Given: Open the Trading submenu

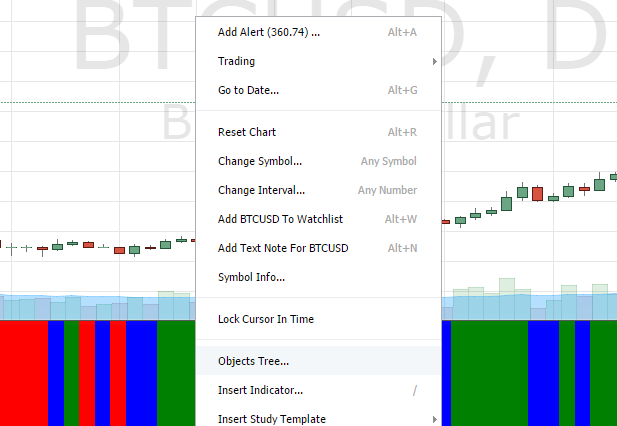Looking at the screenshot, I should (318, 61).
